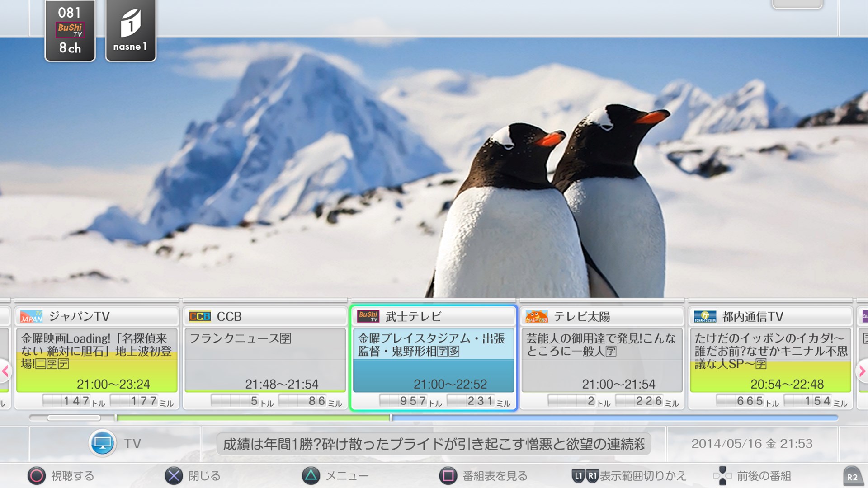Open the 都内通信TV program card

coord(770,360)
